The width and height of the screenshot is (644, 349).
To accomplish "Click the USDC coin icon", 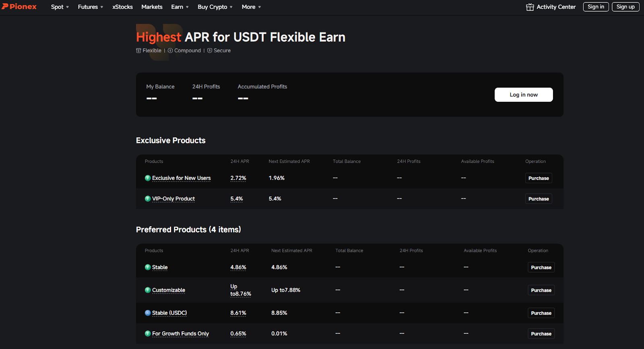I will [148, 313].
